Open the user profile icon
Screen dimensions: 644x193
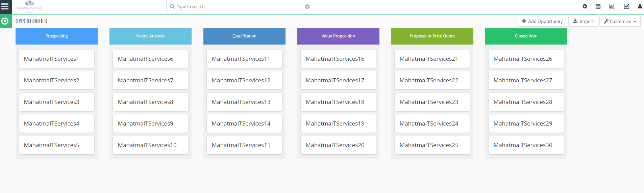640,6
